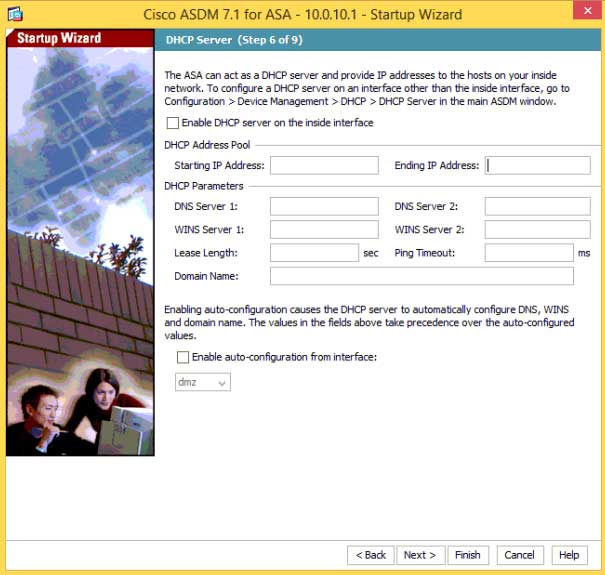Cancel the Startup Wizard
The width and height of the screenshot is (605, 575).
pyautogui.click(x=520, y=555)
